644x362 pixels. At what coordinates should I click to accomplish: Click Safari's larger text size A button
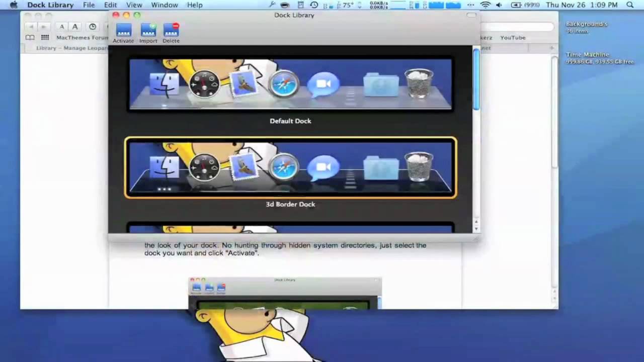[75, 27]
